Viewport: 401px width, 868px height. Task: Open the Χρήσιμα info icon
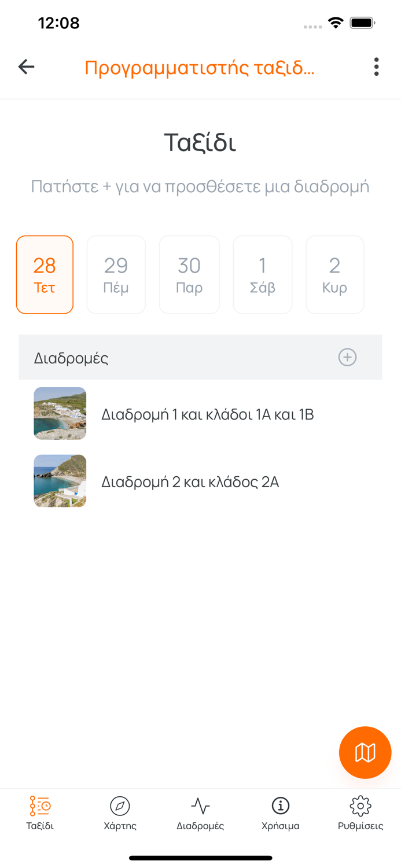(x=280, y=806)
